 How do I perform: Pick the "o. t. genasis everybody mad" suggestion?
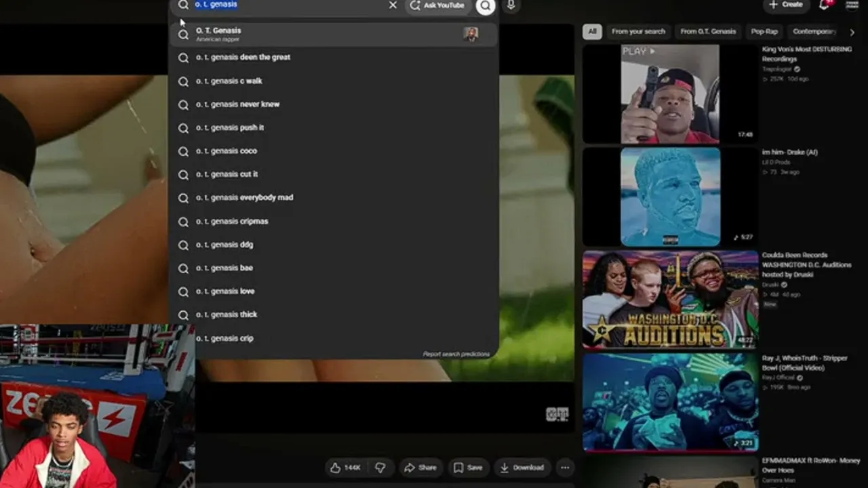coord(334,198)
